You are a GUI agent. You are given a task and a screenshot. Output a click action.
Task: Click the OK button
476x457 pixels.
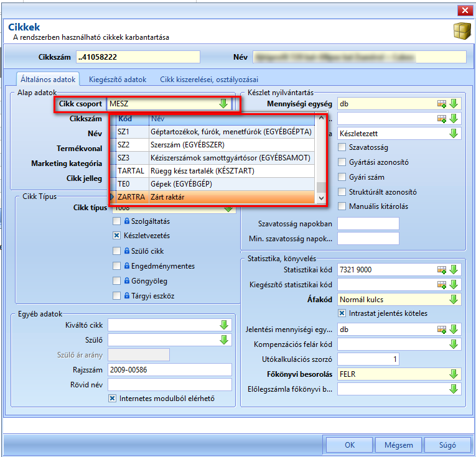(x=350, y=445)
